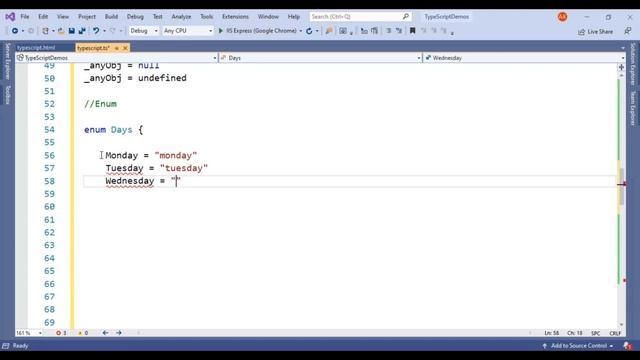This screenshot has width=640, height=360.
Task: Click the SPC indicator in editor footer
Action: [x=596, y=333]
